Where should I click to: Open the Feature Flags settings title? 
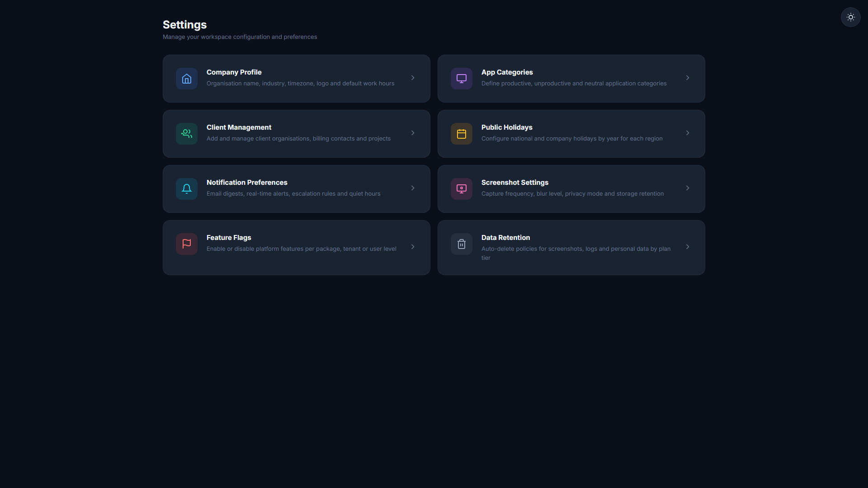coord(229,238)
